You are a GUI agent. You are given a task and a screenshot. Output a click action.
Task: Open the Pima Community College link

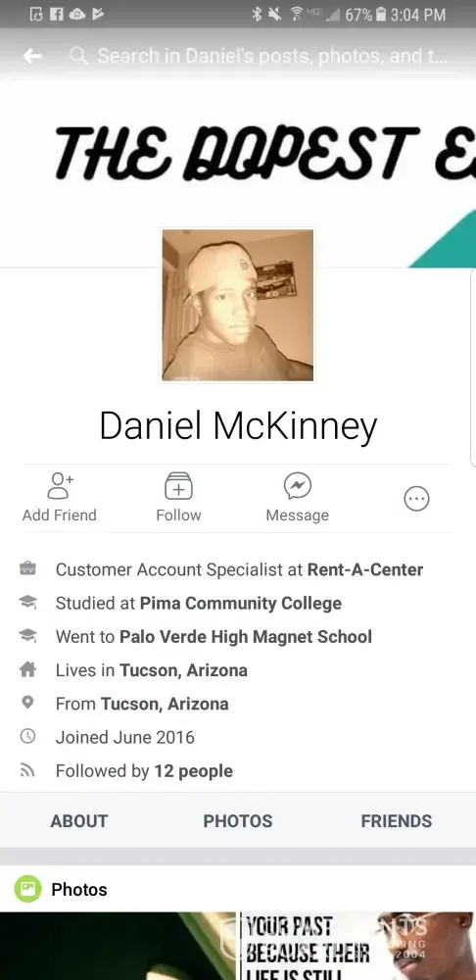pyautogui.click(x=241, y=603)
